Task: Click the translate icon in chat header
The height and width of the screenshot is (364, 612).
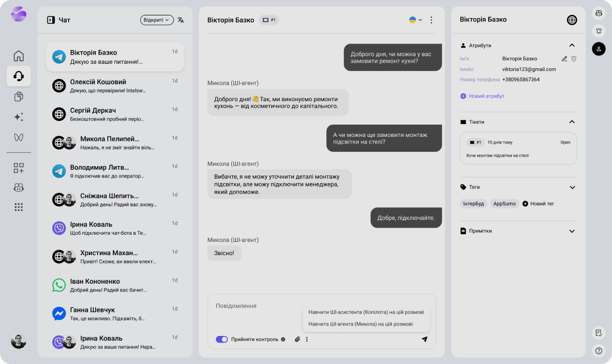Action: coord(181,20)
